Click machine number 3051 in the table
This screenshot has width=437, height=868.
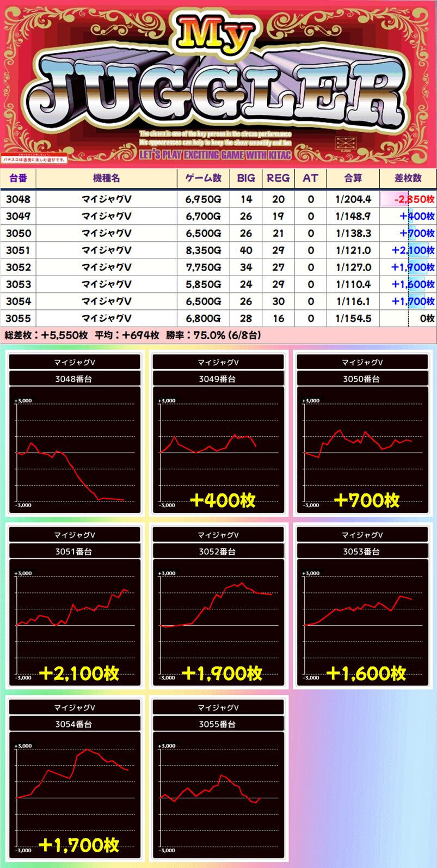point(19,250)
